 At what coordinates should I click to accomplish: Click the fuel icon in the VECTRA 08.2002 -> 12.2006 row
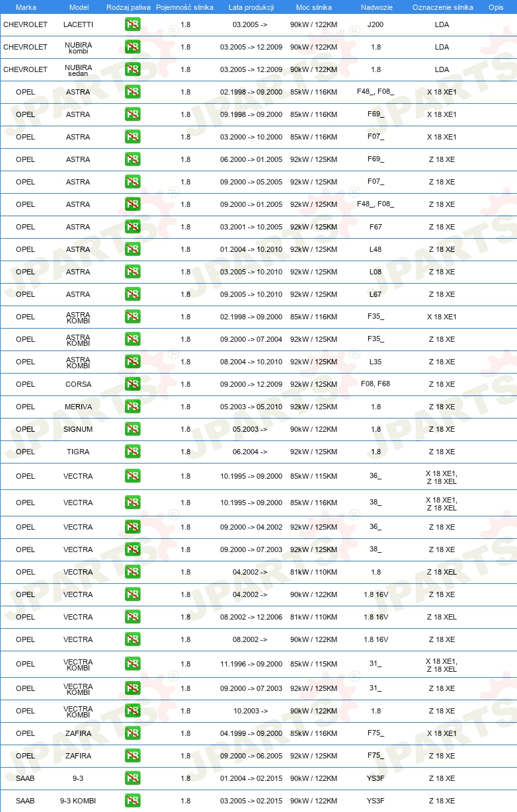[132, 617]
